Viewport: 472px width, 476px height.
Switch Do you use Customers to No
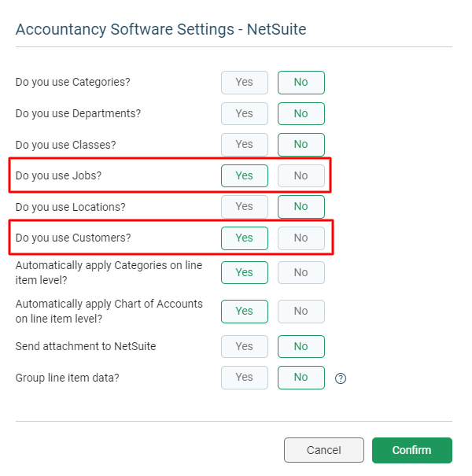click(x=301, y=238)
